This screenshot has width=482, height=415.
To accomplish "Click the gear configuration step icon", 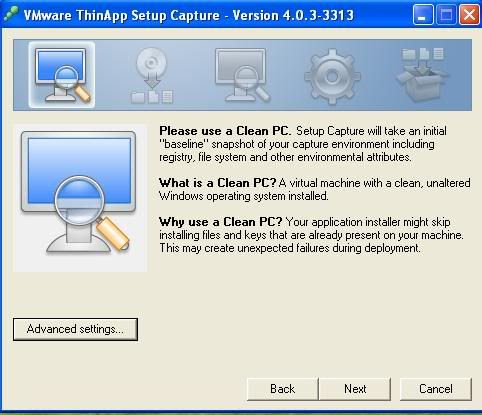I will tap(332, 76).
